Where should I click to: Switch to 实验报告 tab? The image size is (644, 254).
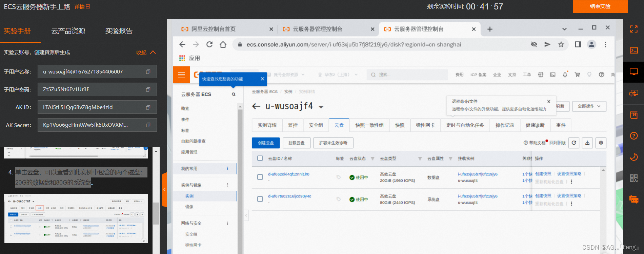coord(119,31)
